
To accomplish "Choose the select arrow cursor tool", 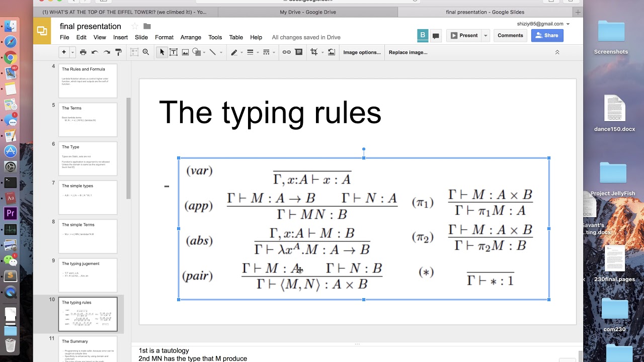I will [162, 52].
